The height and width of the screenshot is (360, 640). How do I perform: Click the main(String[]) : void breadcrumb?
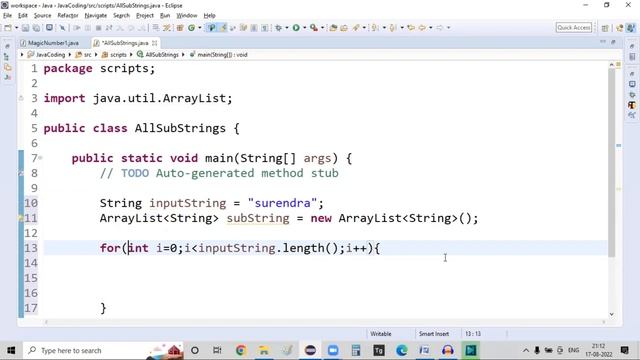[x=219, y=55]
